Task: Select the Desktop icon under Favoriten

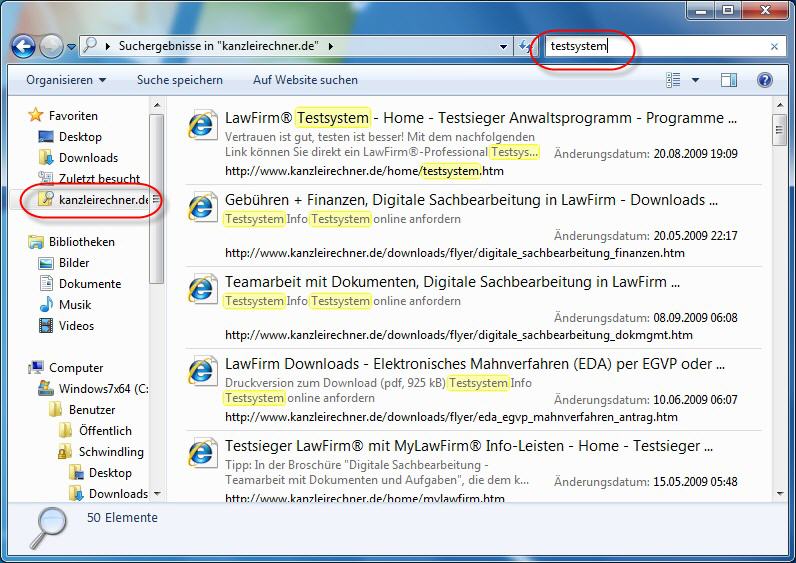Action: (x=79, y=136)
